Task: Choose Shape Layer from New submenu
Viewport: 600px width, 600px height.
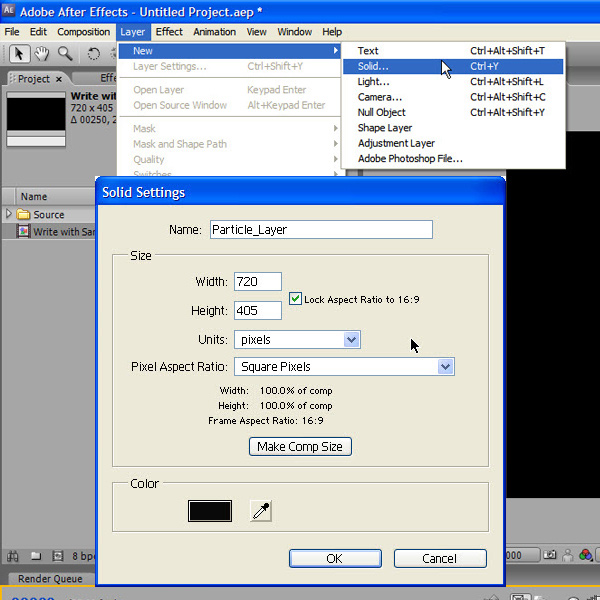Action: click(x=453, y=128)
